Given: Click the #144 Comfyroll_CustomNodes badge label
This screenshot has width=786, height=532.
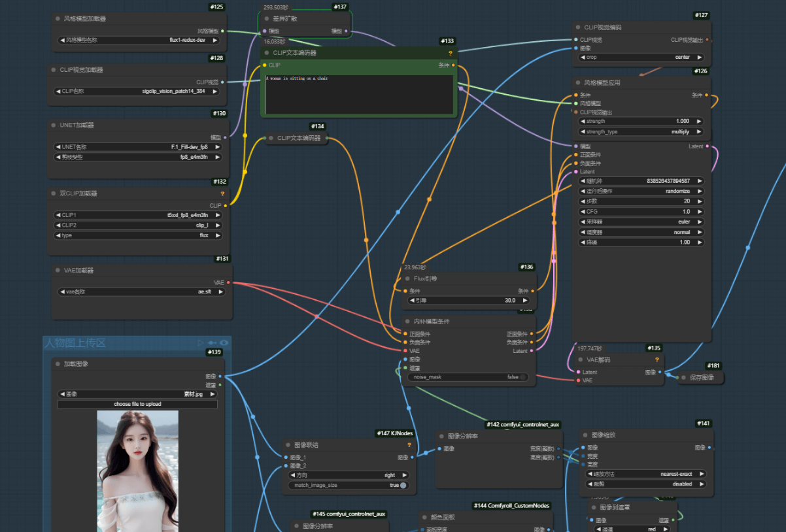Looking at the screenshot, I should tap(512, 506).
